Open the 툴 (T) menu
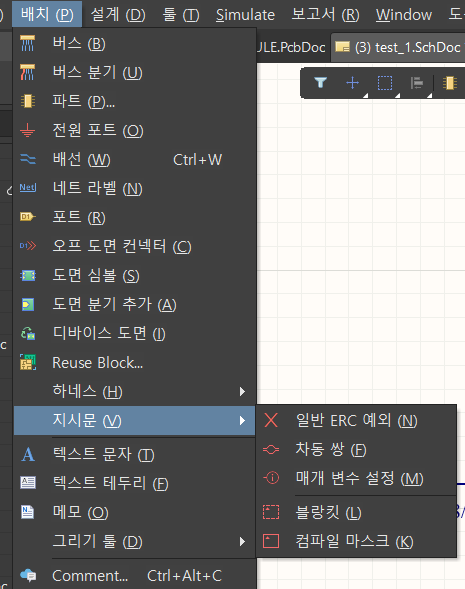 coord(181,14)
